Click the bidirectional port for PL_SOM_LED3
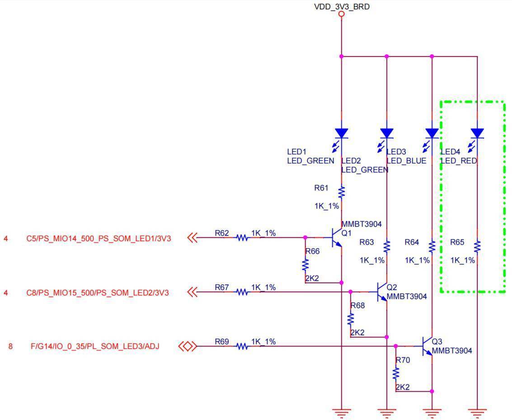 pyautogui.click(x=188, y=346)
